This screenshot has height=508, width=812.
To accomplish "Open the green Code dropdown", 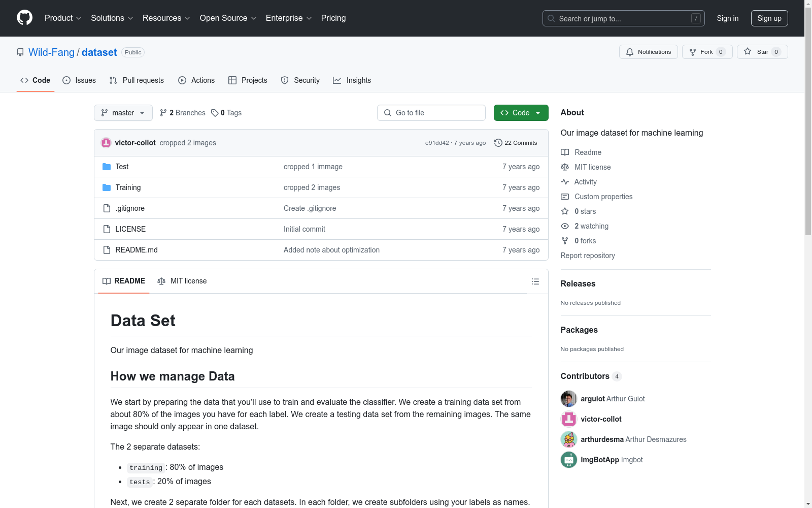I will (521, 113).
